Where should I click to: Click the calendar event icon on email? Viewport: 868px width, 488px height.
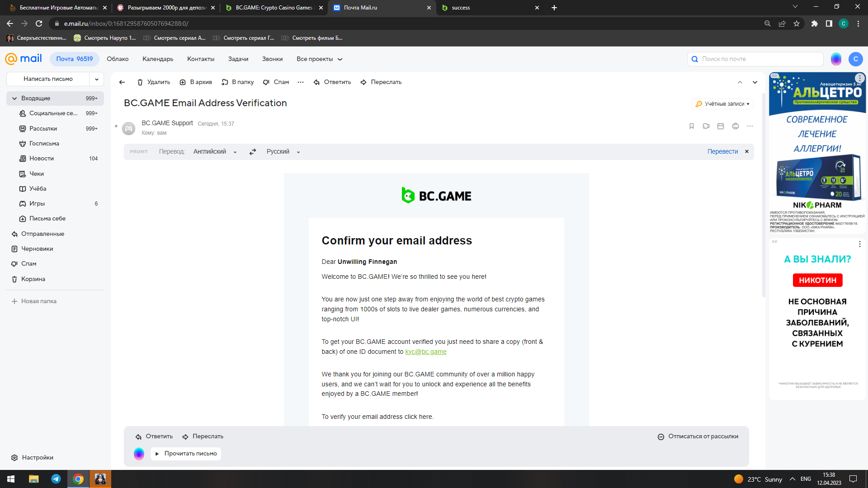721,127
